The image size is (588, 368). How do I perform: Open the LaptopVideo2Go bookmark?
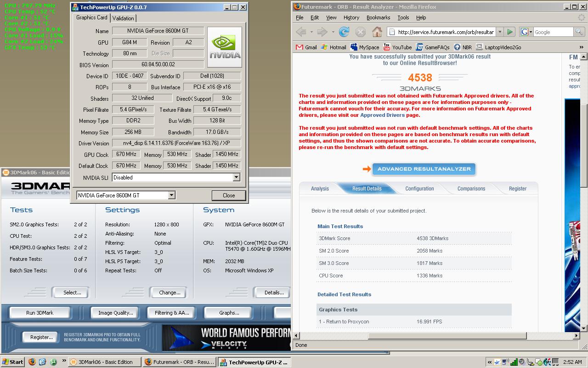(498, 47)
